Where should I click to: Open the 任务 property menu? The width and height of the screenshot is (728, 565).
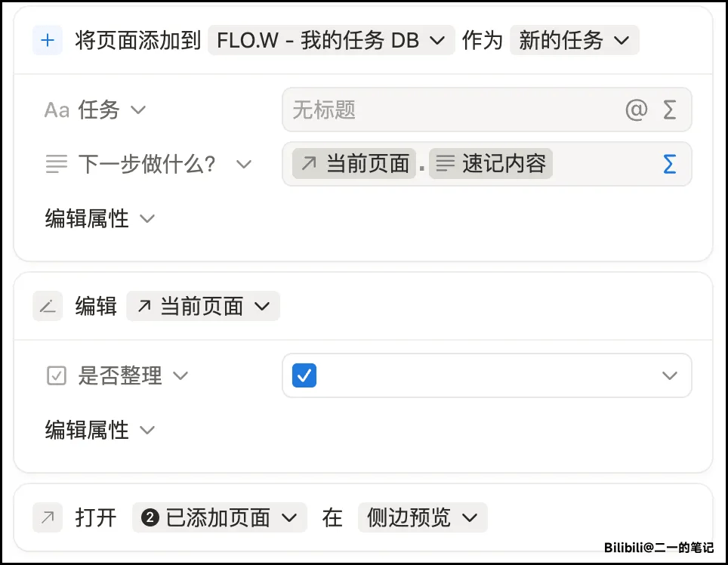tap(111, 110)
